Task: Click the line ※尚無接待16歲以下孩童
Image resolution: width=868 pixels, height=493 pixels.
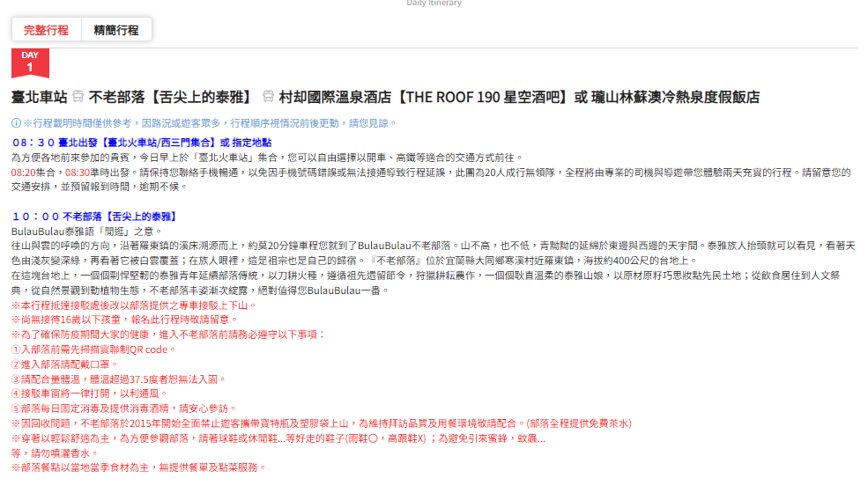Action: click(x=124, y=320)
